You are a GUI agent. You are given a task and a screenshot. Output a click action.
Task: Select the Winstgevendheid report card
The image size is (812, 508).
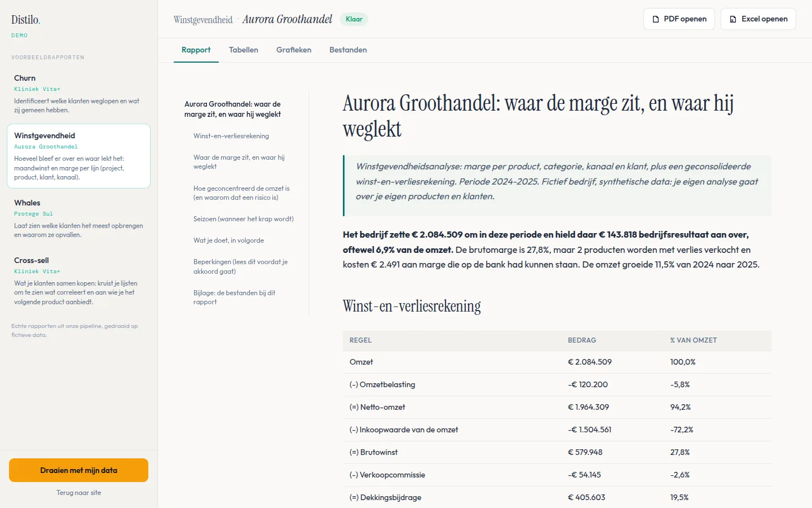click(x=78, y=156)
